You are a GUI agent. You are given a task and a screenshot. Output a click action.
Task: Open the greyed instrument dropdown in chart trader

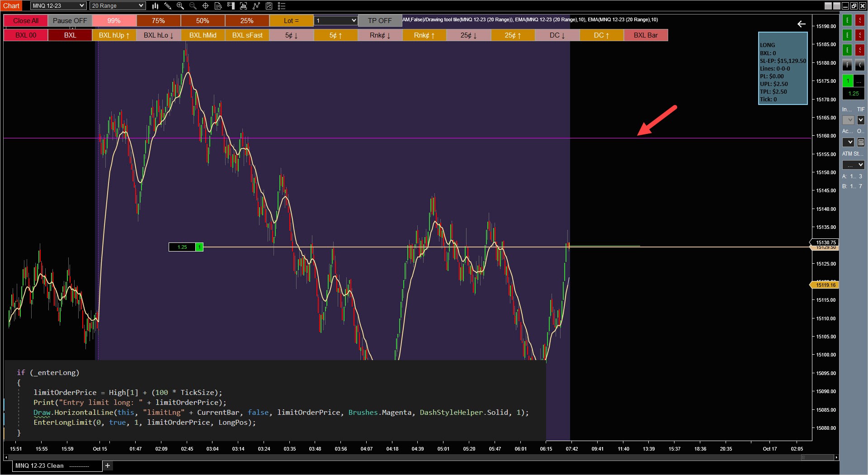(x=848, y=120)
